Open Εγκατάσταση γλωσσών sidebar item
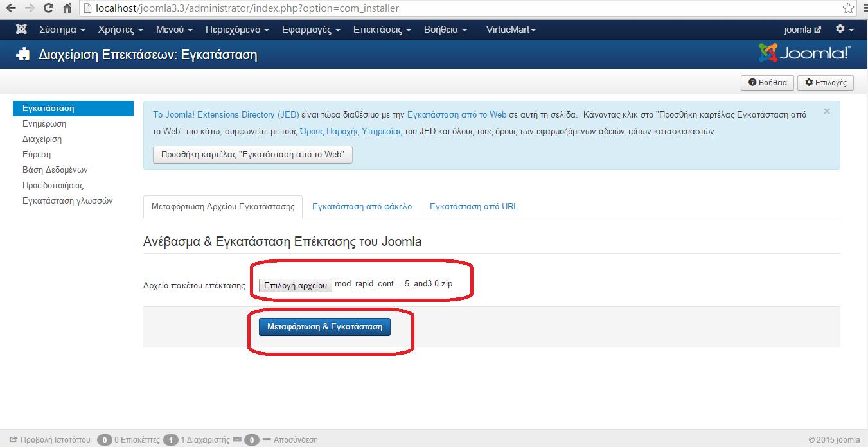This screenshot has width=868, height=447. coord(67,200)
